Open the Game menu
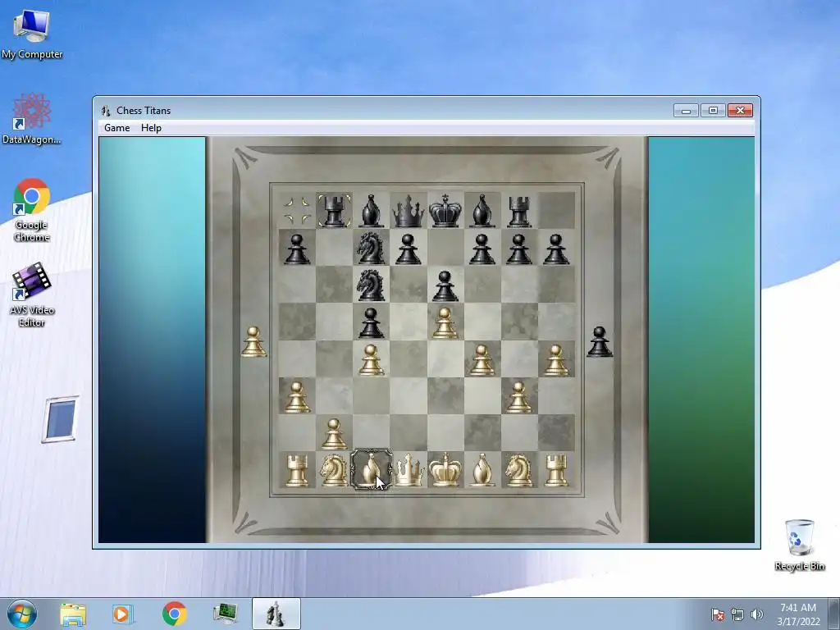Viewport: 840px width, 630px height. 116,127
